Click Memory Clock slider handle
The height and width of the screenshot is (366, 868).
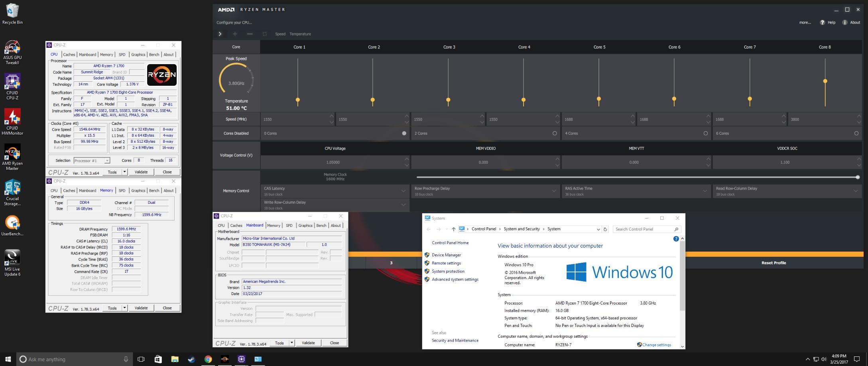click(857, 177)
